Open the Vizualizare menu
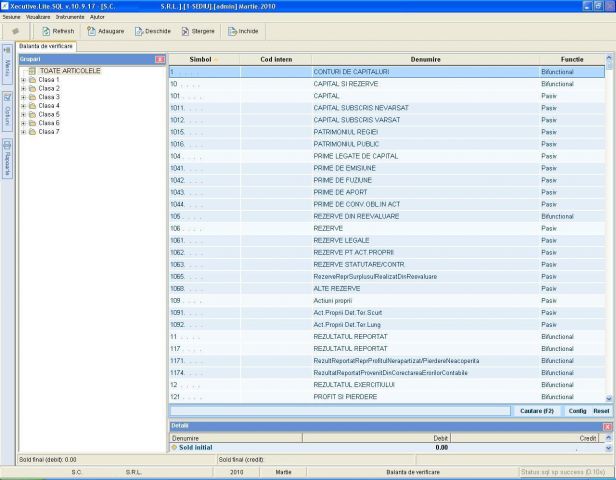The width and height of the screenshot is (616, 480). pos(38,17)
